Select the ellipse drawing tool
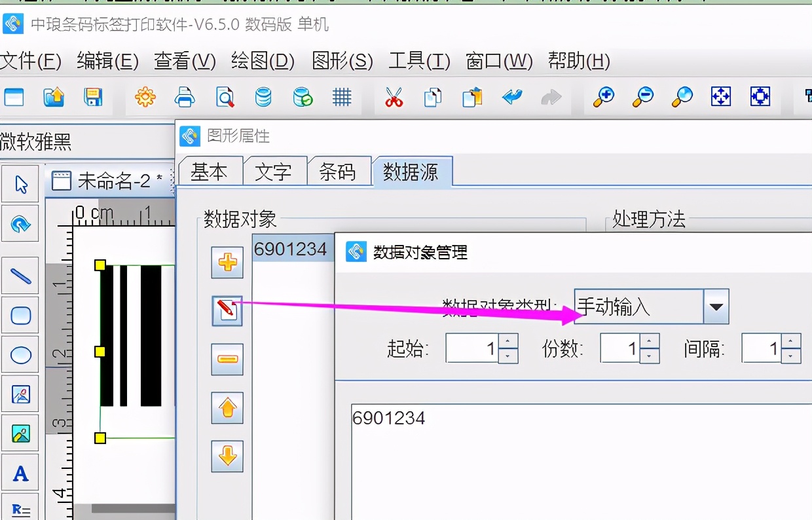Viewport: 812px width, 520px height. (20, 354)
